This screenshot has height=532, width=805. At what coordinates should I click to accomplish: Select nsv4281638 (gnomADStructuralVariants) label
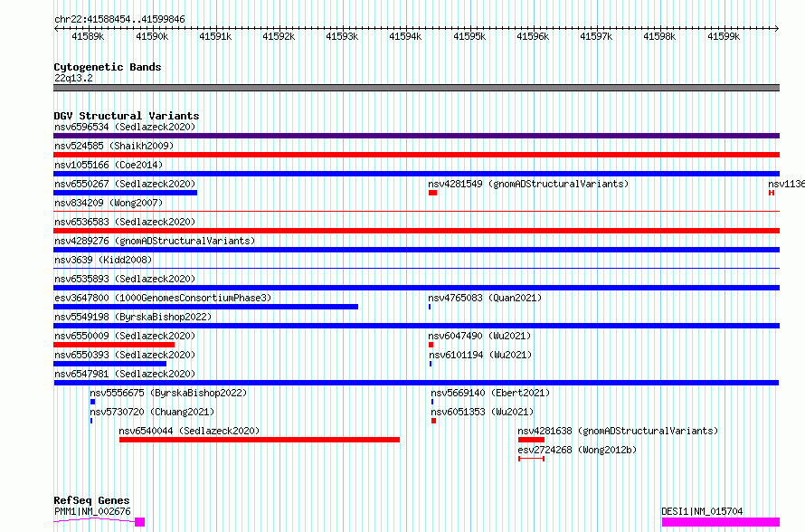(x=618, y=431)
